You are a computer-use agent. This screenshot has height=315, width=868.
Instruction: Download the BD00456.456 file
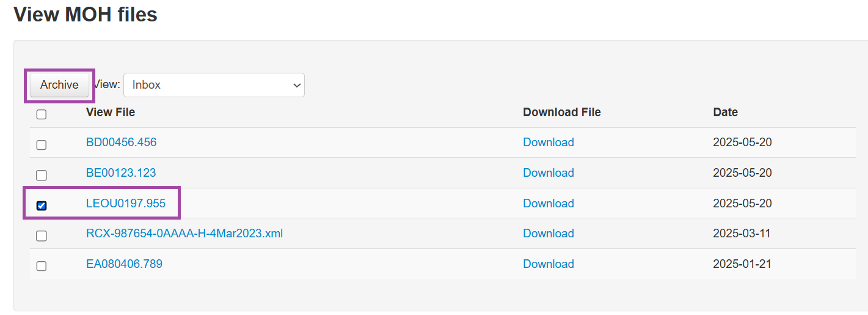[x=549, y=143]
